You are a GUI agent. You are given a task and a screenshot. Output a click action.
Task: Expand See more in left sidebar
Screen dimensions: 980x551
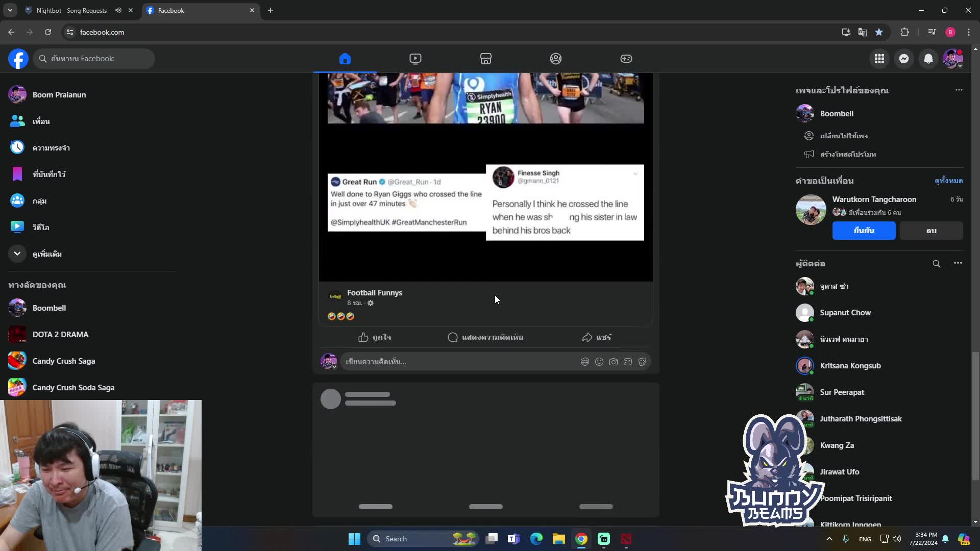(92, 254)
